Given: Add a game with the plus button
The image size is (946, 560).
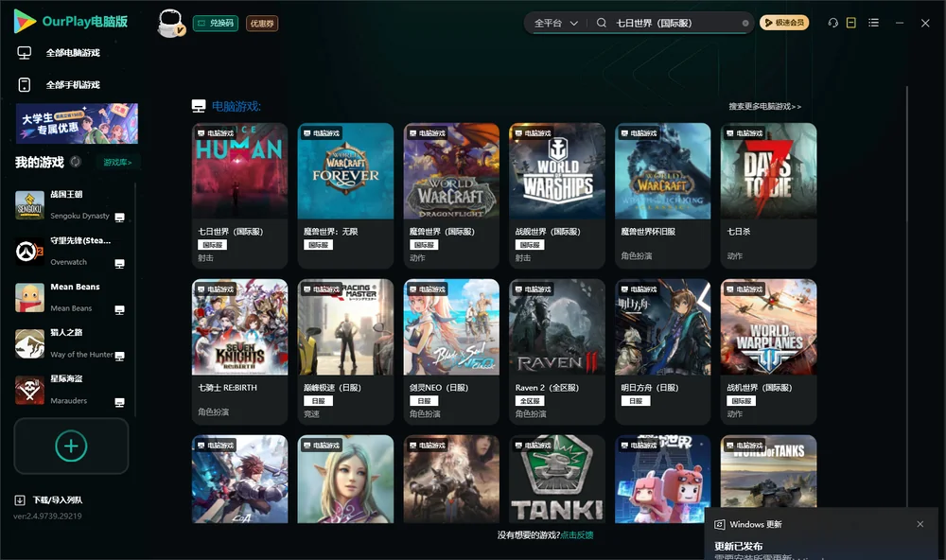Looking at the screenshot, I should point(71,446).
